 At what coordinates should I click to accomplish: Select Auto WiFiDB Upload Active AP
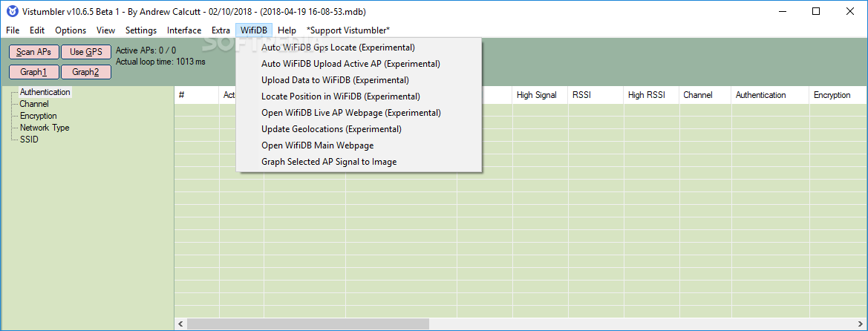pyautogui.click(x=359, y=64)
